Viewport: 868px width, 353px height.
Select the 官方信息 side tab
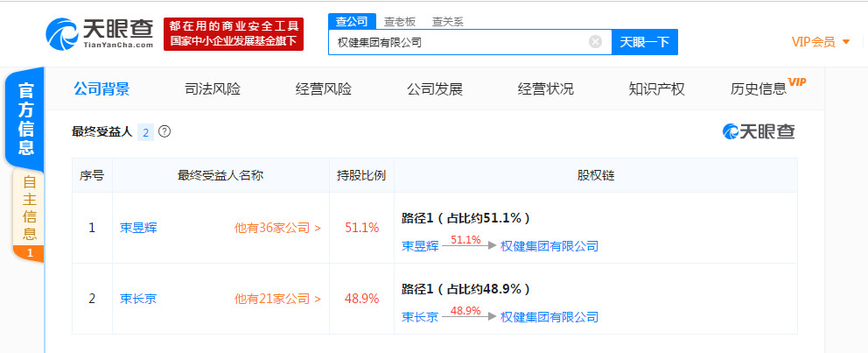[25, 118]
